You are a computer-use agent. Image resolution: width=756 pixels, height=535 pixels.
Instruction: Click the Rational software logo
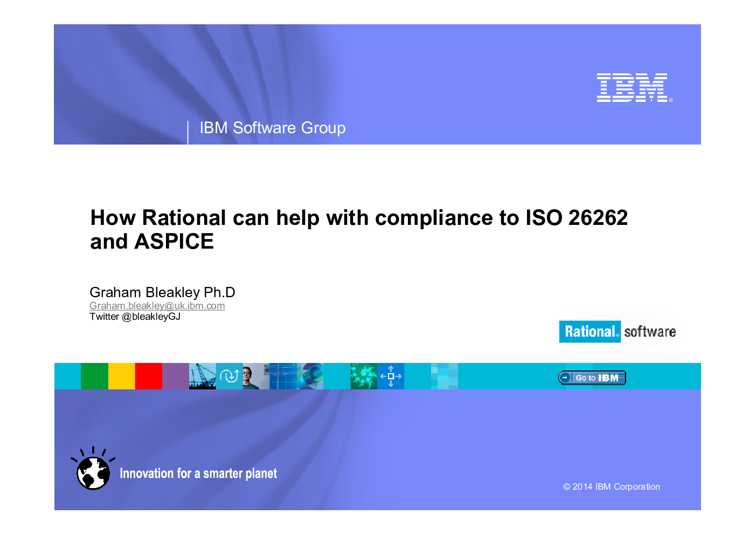(618, 331)
